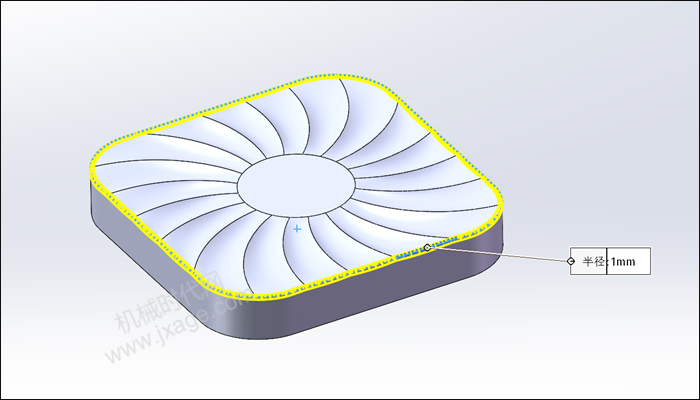The width and height of the screenshot is (700, 400).
Task: Click empty background in the top-right corner
Action: (620, 50)
